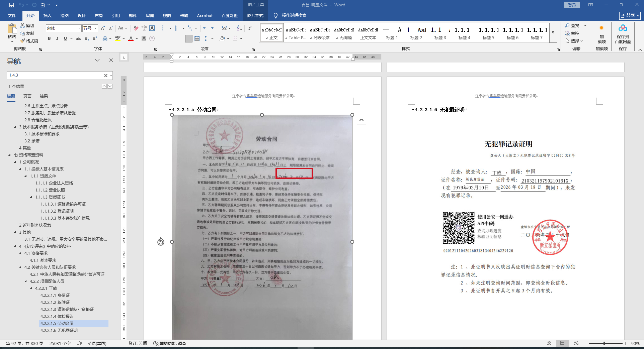Screen dimensions: 644x349
Task: Open the font size dropdown
Action: pos(96,28)
